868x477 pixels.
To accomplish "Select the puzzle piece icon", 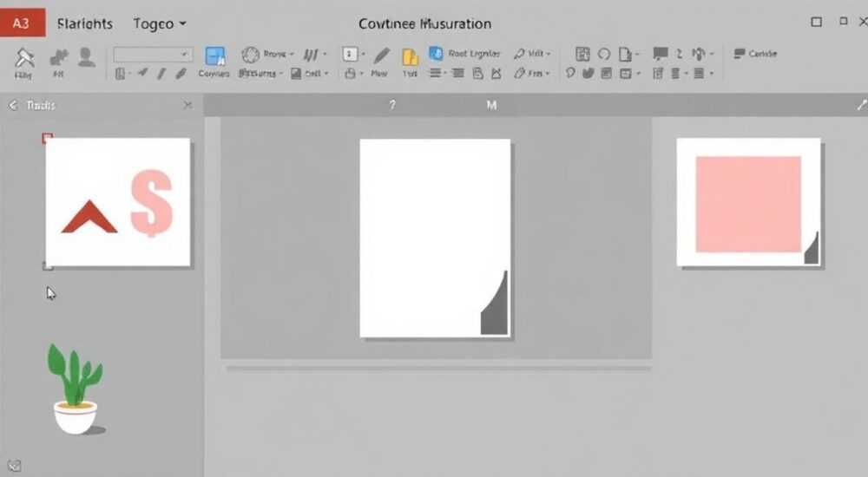I will click(x=59, y=57).
